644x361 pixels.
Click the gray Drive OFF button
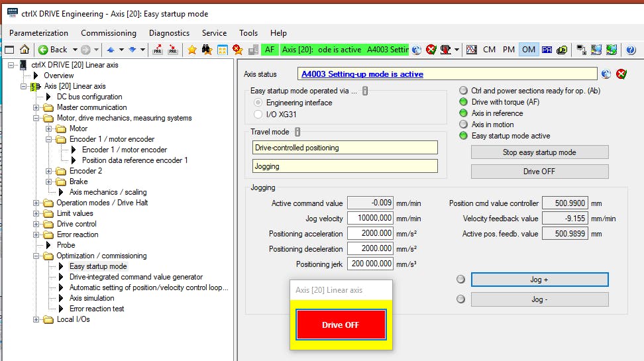(540, 172)
